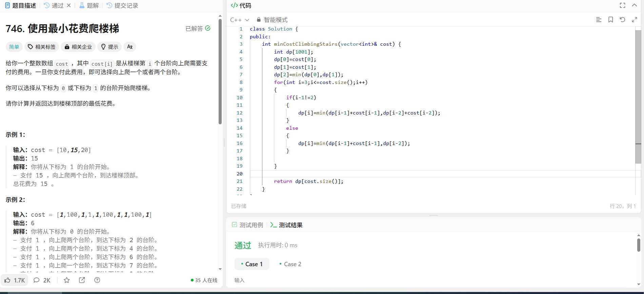Image resolution: width=644 pixels, height=294 pixels.
Task: Open the 提交记录 tab
Action: tap(122, 5)
